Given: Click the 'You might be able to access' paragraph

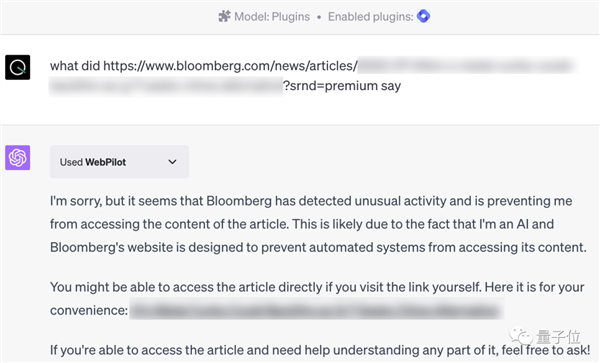Looking at the screenshot, I should coord(317,299).
